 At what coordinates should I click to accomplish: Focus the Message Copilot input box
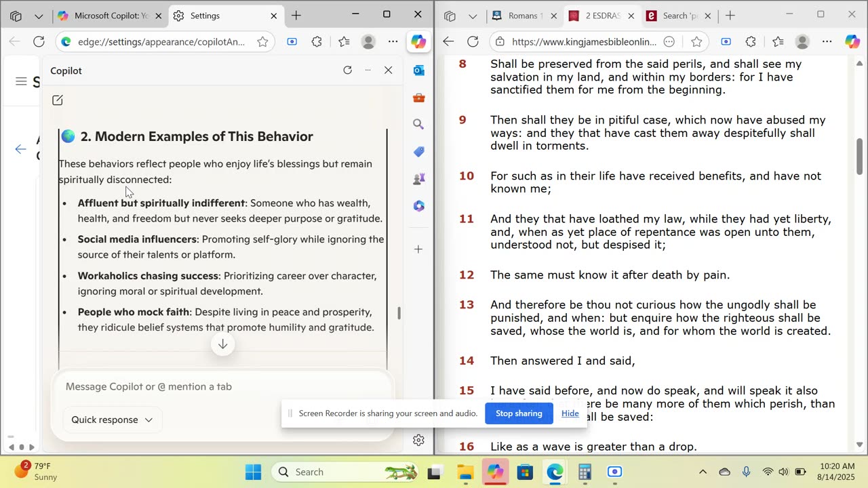pyautogui.click(x=222, y=386)
